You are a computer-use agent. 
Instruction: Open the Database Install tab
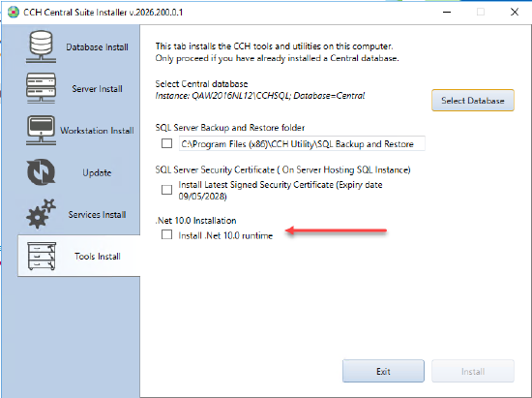pos(97,46)
